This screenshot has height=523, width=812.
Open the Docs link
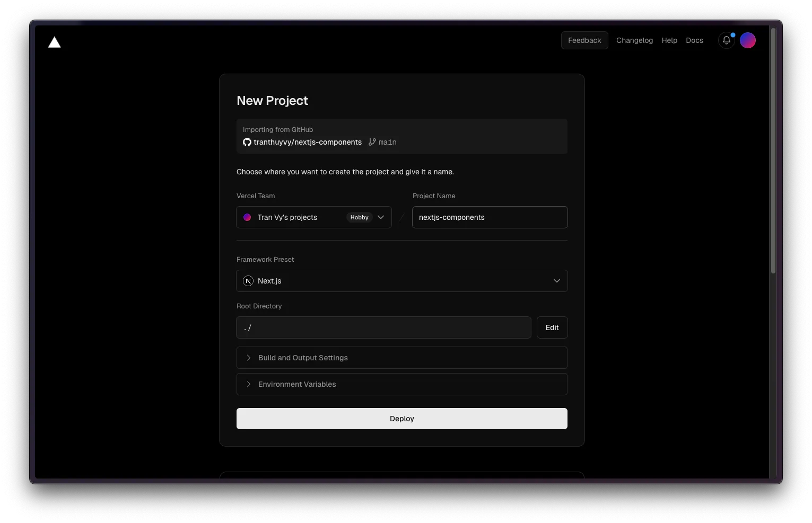(694, 40)
